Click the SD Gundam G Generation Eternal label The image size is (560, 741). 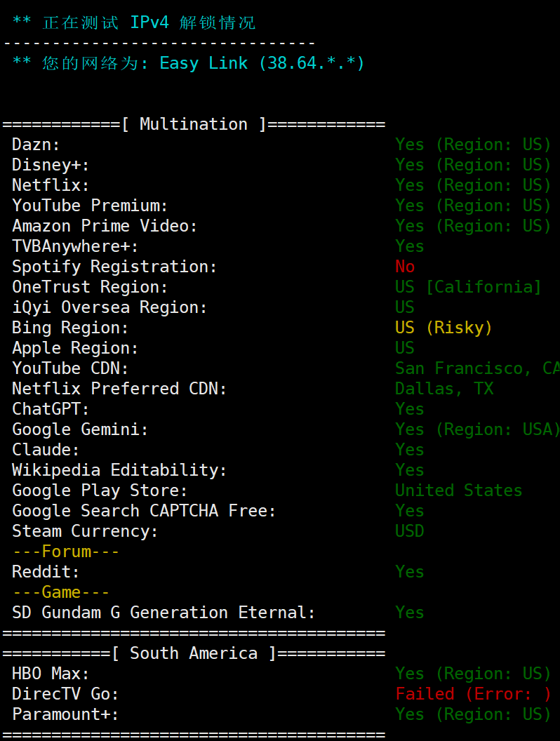[164, 613]
